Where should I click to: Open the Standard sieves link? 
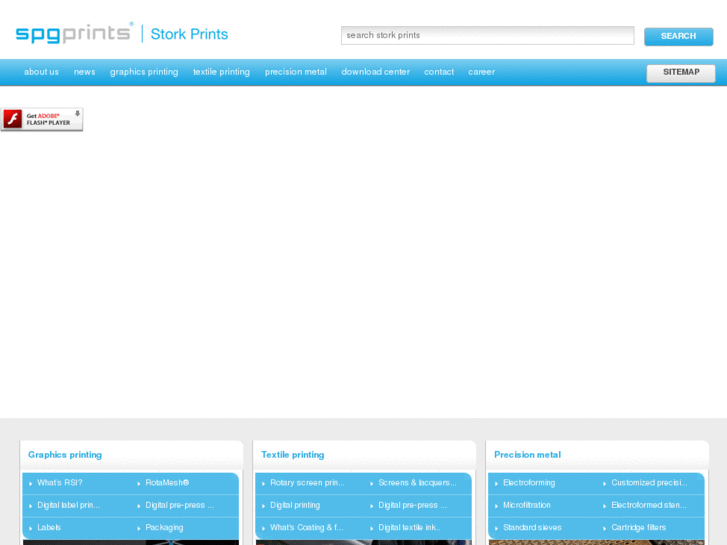[x=532, y=527]
